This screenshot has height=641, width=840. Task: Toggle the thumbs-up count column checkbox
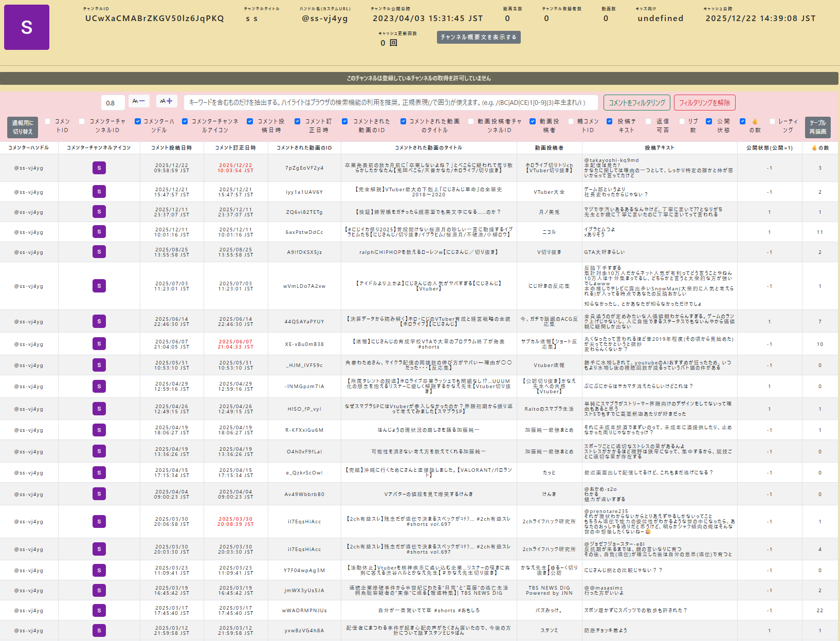[742, 122]
